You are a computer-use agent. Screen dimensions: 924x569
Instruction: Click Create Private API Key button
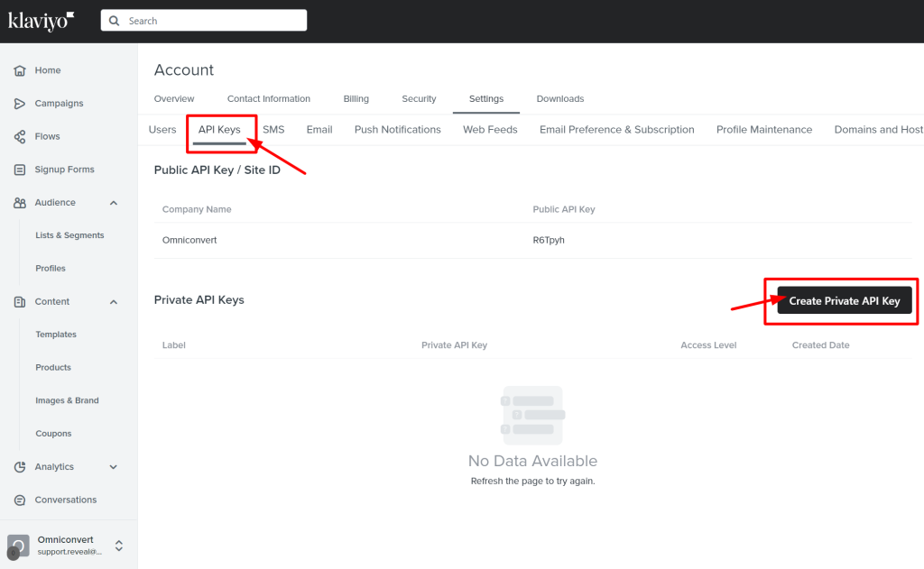coord(844,301)
